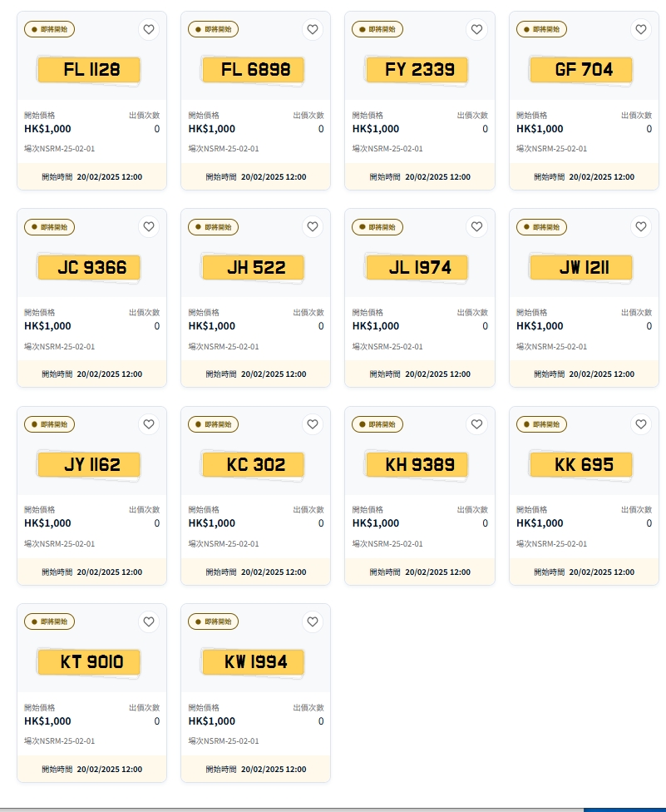666x812 pixels.
Task: Toggle favorite for JL 1974 plate
Action: [476, 226]
